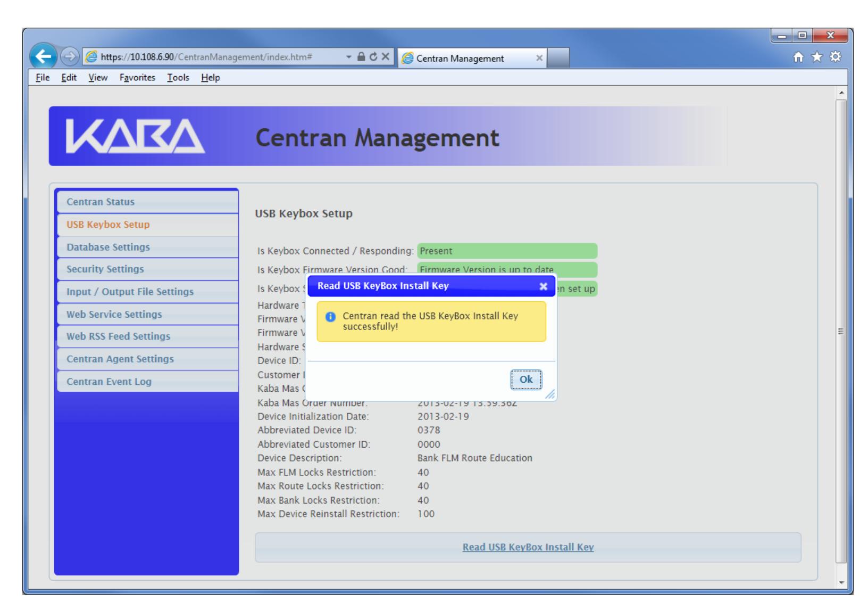The width and height of the screenshot is (868, 611).
Task: Click the scrollbar up arrow
Action: coord(841,93)
